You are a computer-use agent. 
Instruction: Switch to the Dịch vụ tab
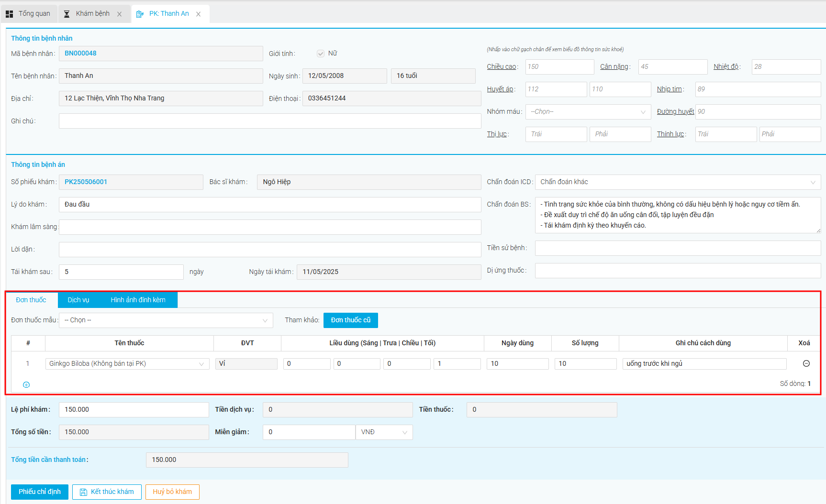pos(78,300)
